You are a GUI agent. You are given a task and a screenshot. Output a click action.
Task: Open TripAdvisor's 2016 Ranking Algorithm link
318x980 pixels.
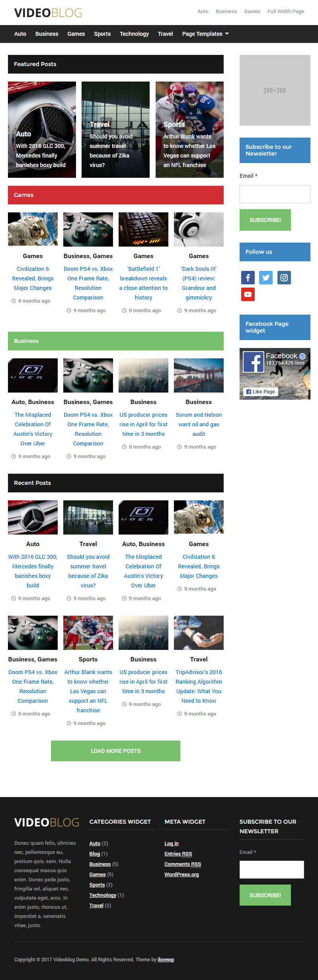click(199, 686)
